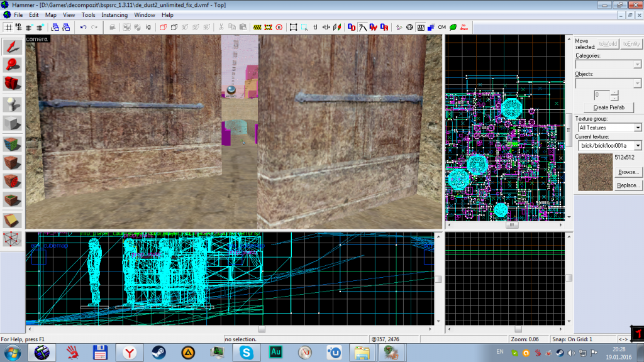The width and height of the screenshot is (644, 362).
Task: Select the Block creation tool
Action: (13, 123)
